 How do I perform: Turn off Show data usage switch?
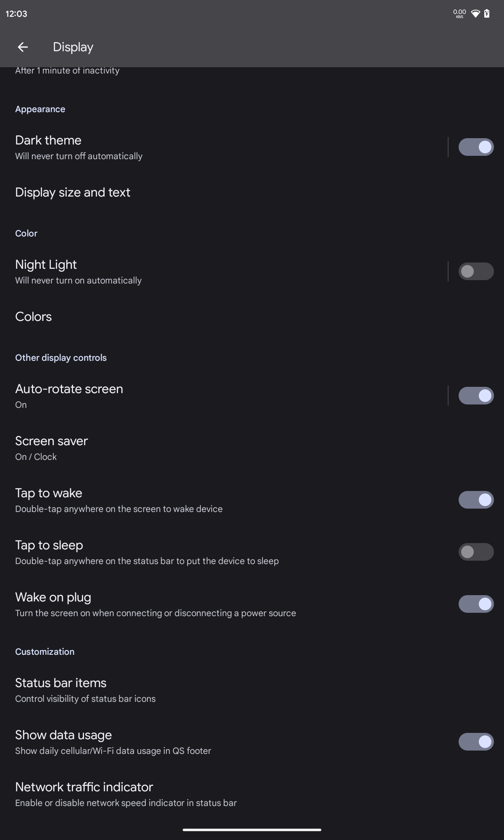point(476,742)
